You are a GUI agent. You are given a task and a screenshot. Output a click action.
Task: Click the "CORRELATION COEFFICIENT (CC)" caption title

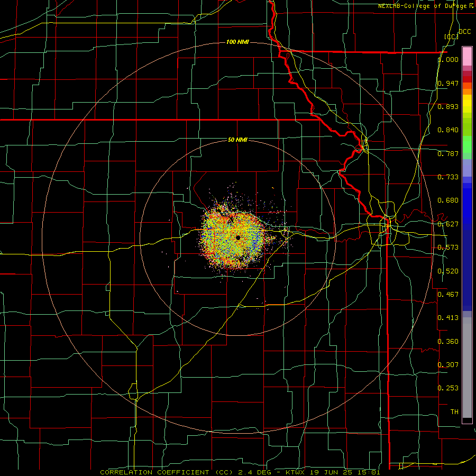167,472
